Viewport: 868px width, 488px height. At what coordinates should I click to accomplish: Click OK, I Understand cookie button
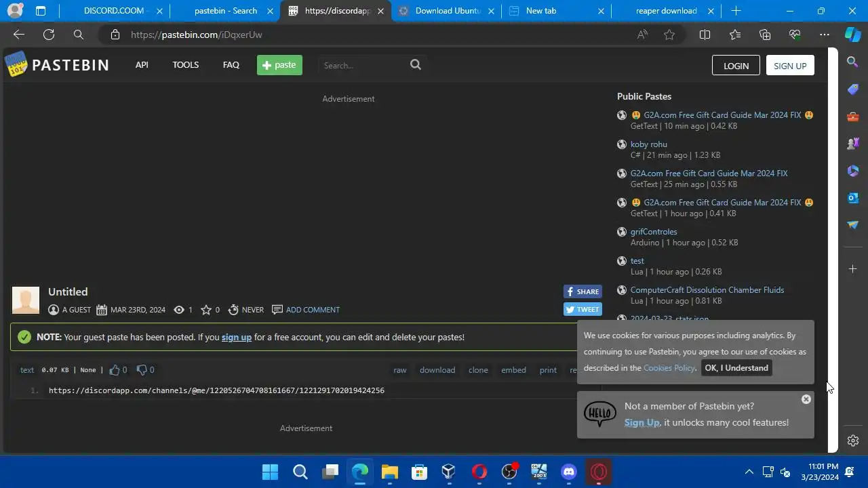736,368
